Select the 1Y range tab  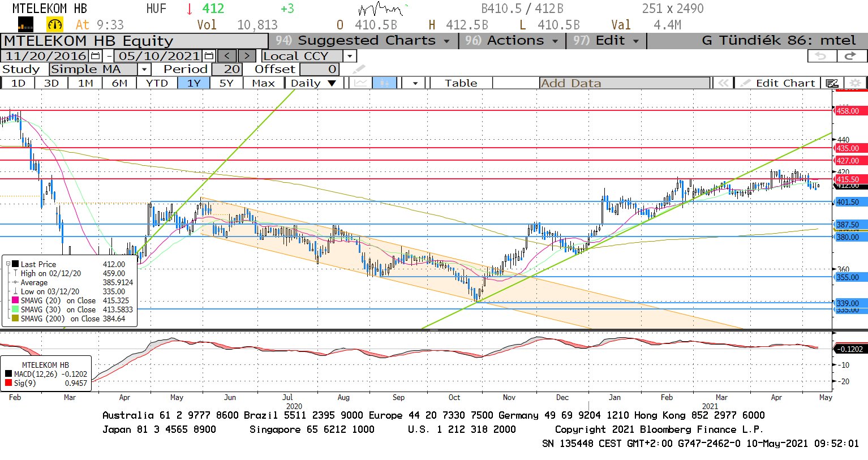(x=194, y=83)
